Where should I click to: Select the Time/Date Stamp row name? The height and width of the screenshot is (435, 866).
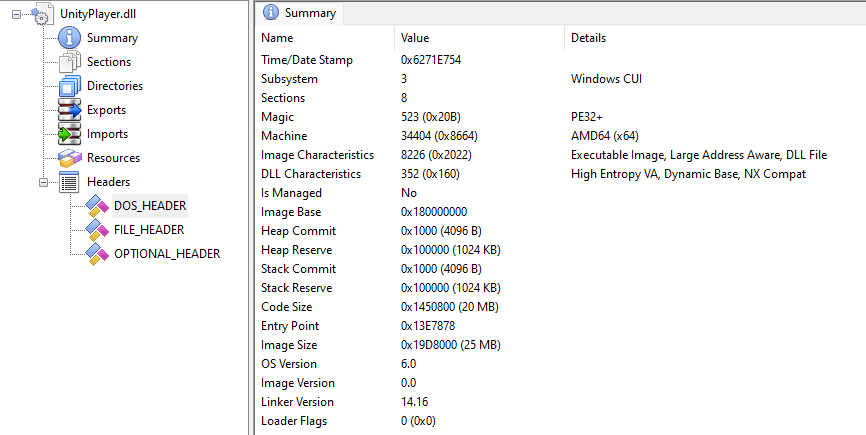(307, 60)
